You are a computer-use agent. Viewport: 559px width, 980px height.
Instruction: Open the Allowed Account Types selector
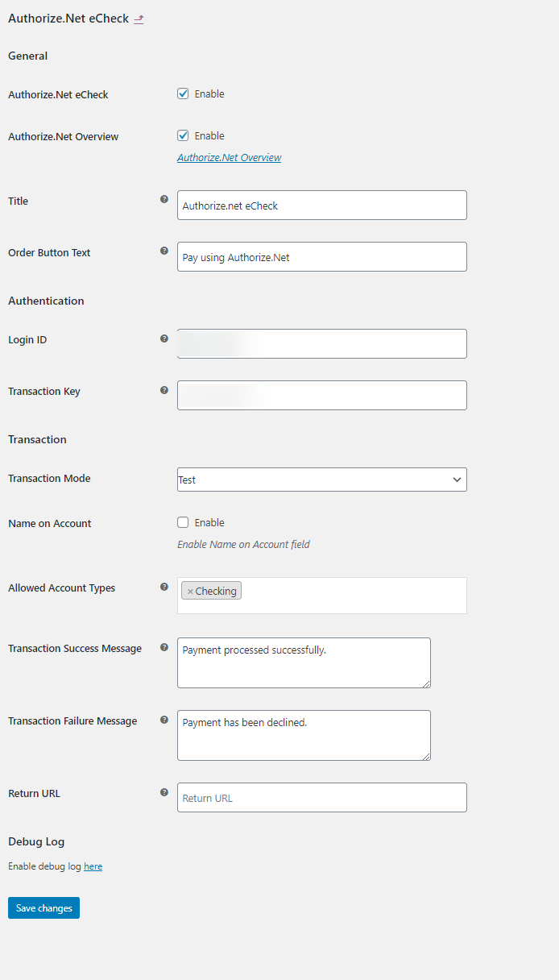(346, 595)
